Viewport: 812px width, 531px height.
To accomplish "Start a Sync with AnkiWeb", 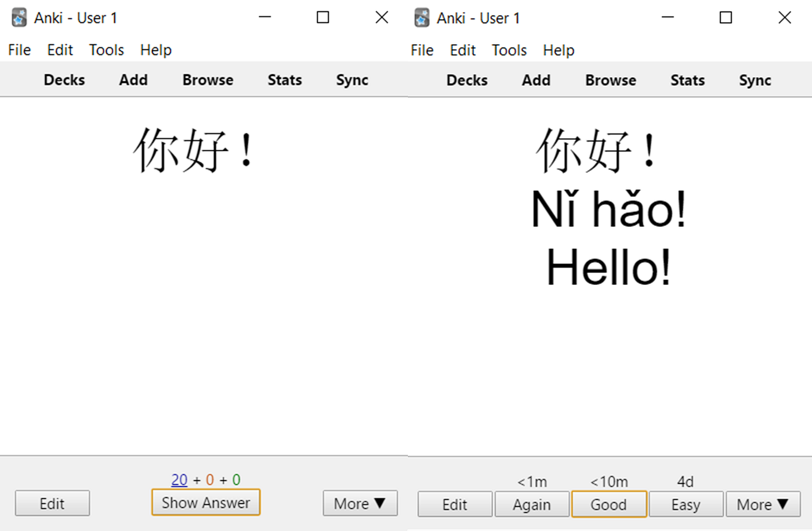I will pos(352,80).
